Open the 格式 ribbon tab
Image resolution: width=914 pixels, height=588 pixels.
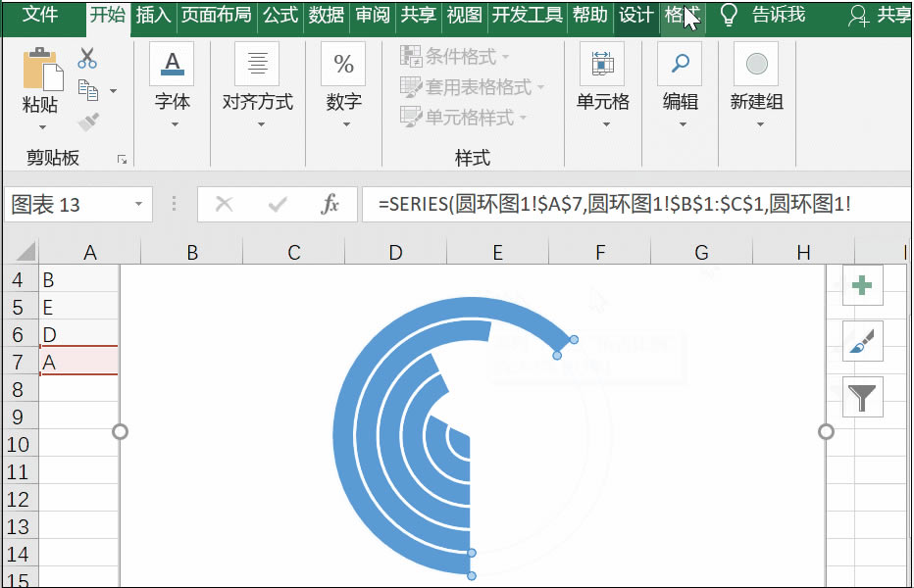point(685,15)
